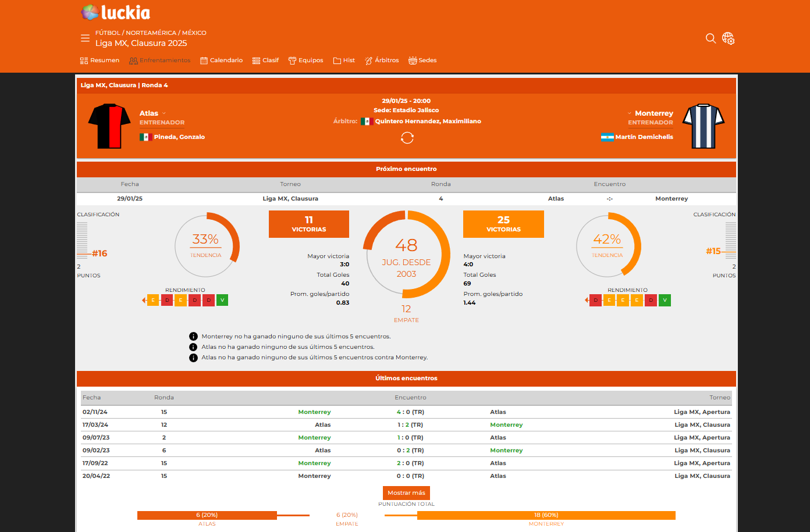Open the Calendario tab

pyautogui.click(x=221, y=60)
